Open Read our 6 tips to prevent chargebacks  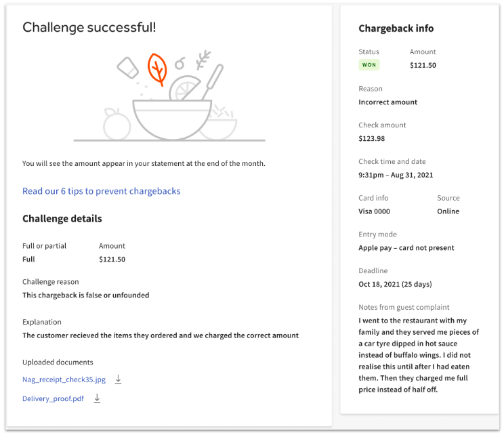[x=102, y=191]
